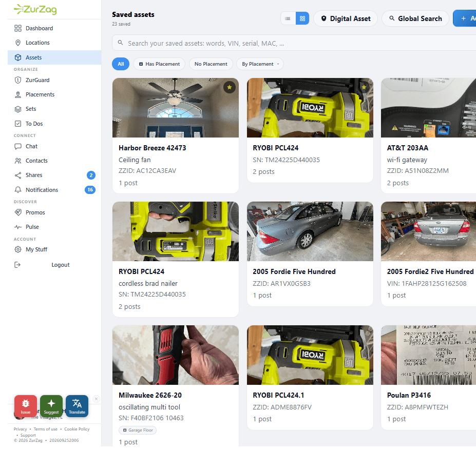The width and height of the screenshot is (476, 470).
Task: Open the Cookie Policy link
Action: [77, 429]
